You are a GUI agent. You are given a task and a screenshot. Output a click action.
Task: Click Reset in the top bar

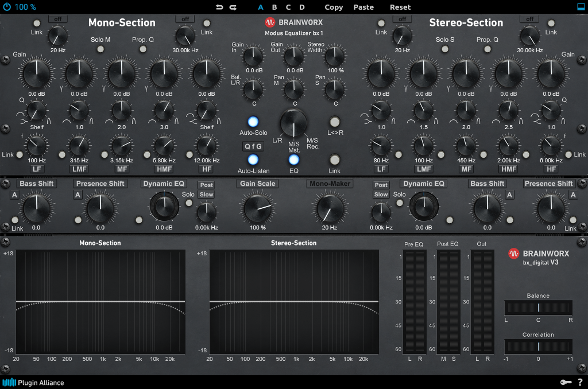(400, 7)
